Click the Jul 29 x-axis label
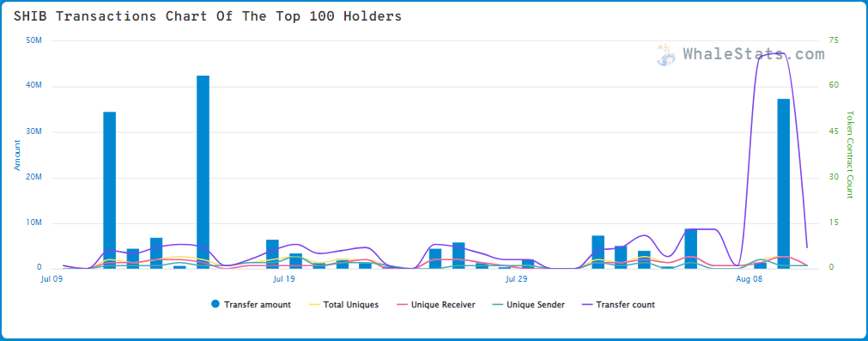 point(517,279)
